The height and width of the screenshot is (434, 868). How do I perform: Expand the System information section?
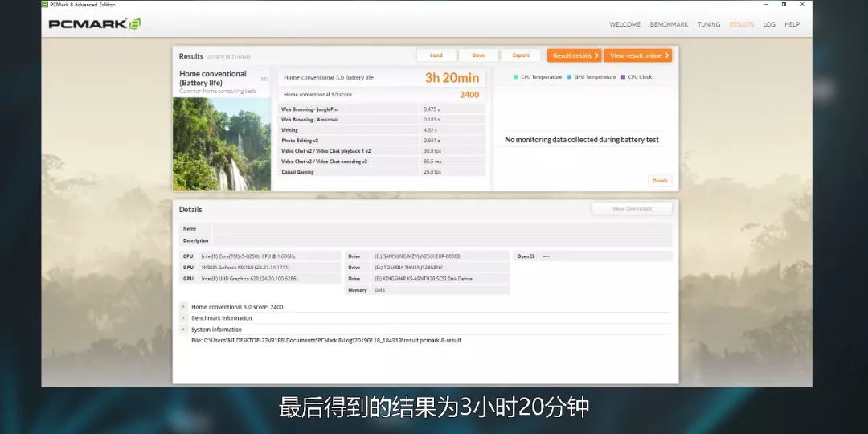(183, 330)
